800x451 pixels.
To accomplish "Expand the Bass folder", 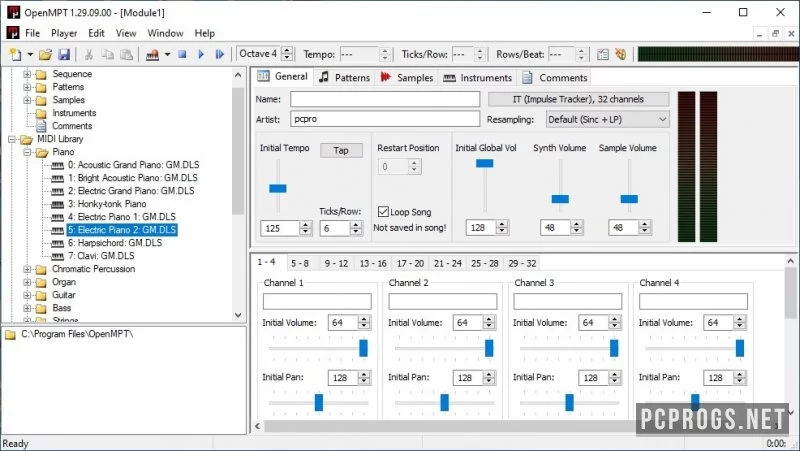I will point(27,308).
